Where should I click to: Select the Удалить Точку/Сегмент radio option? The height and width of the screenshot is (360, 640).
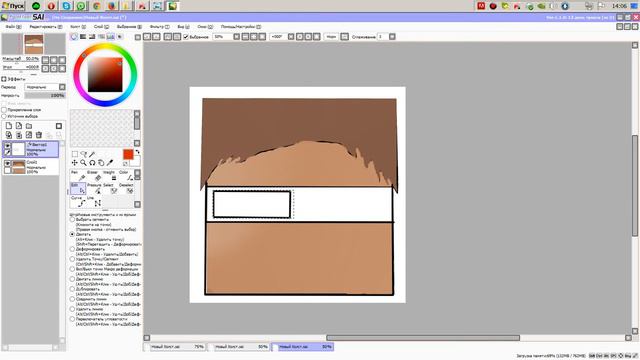tap(72, 259)
